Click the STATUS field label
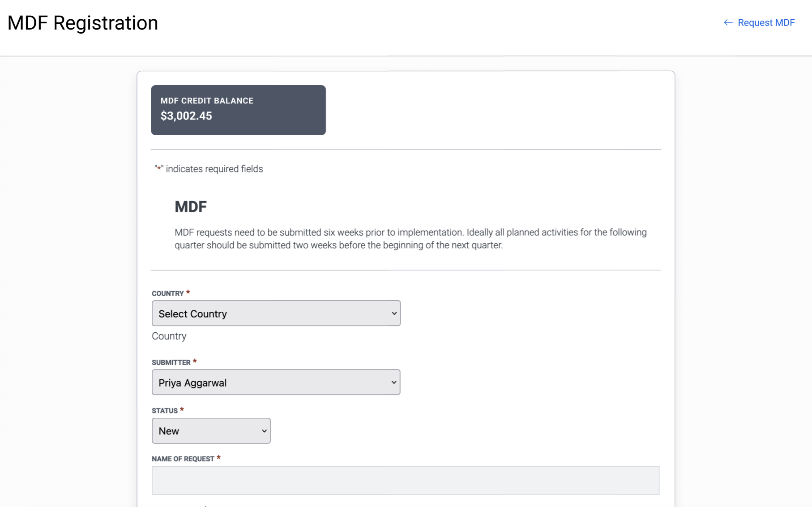The image size is (812, 507). click(x=165, y=411)
